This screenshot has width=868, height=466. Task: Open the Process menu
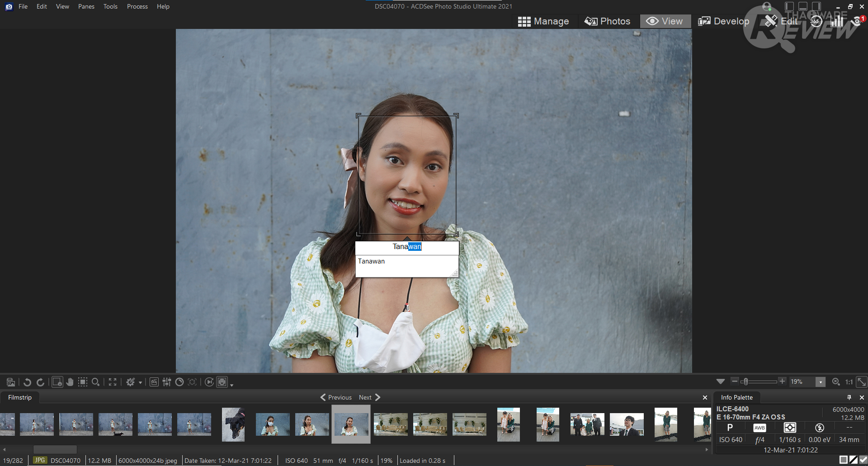click(x=137, y=6)
